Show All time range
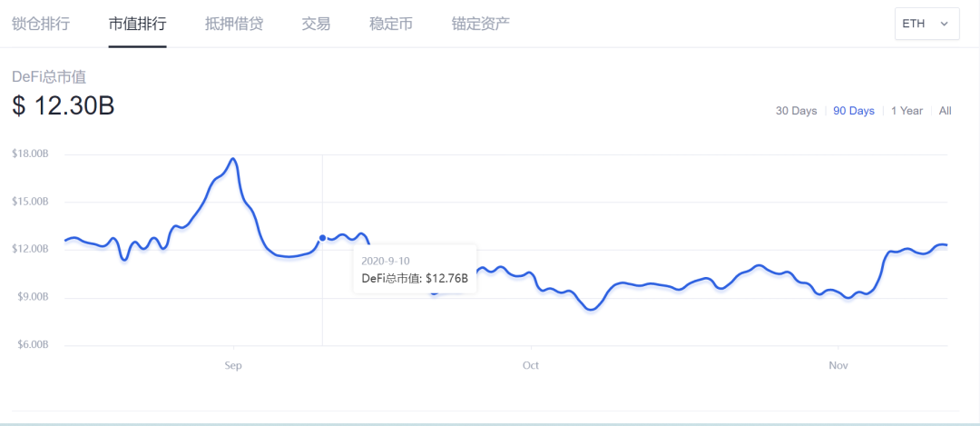 pyautogui.click(x=945, y=111)
